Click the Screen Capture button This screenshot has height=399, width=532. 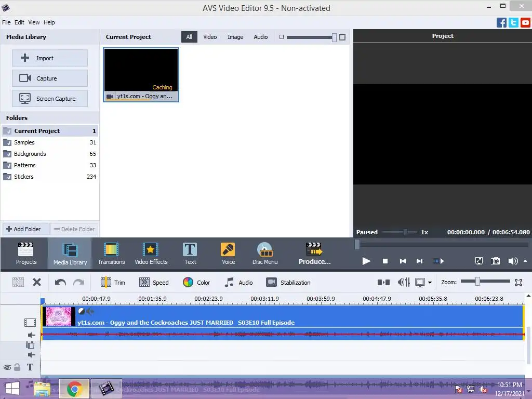[x=50, y=99]
